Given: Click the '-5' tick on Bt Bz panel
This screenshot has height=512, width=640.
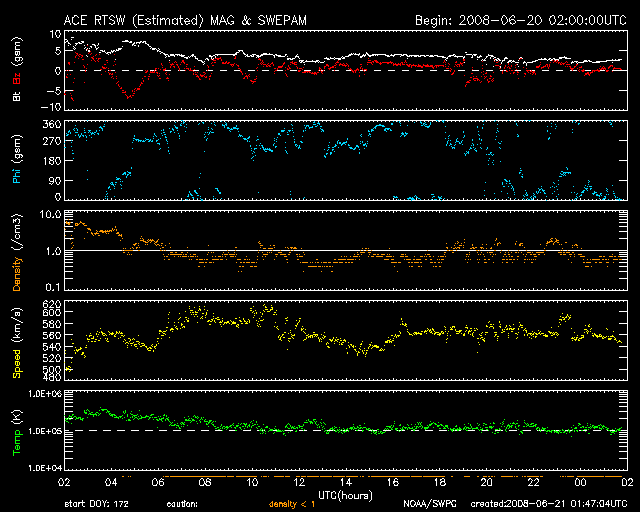Looking at the screenshot, I should pyautogui.click(x=53, y=90).
